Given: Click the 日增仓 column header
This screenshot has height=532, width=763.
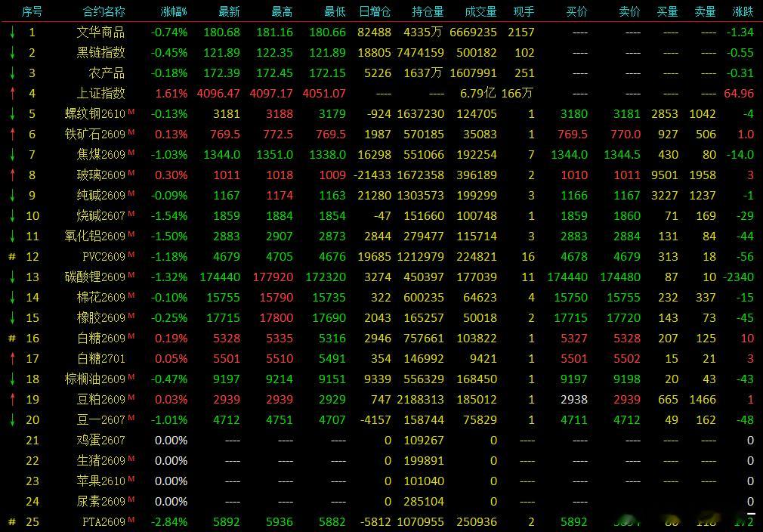Looking at the screenshot, I should point(375,11).
